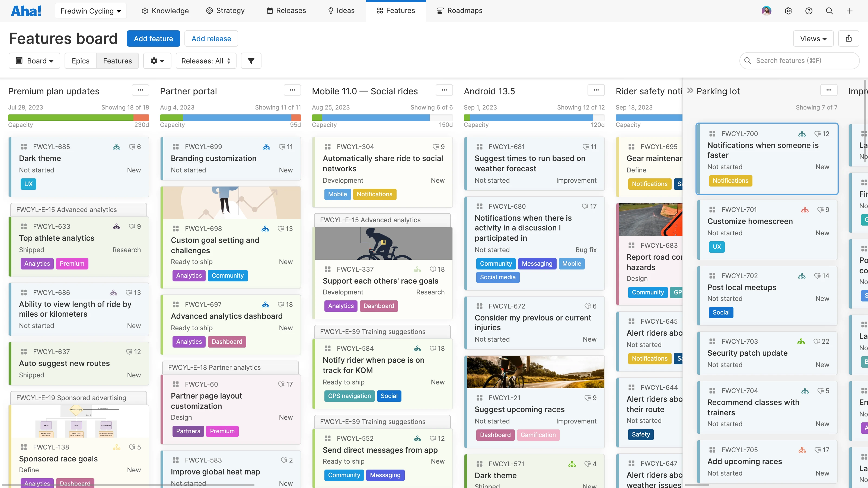Click the Aha! logo

click(x=26, y=11)
